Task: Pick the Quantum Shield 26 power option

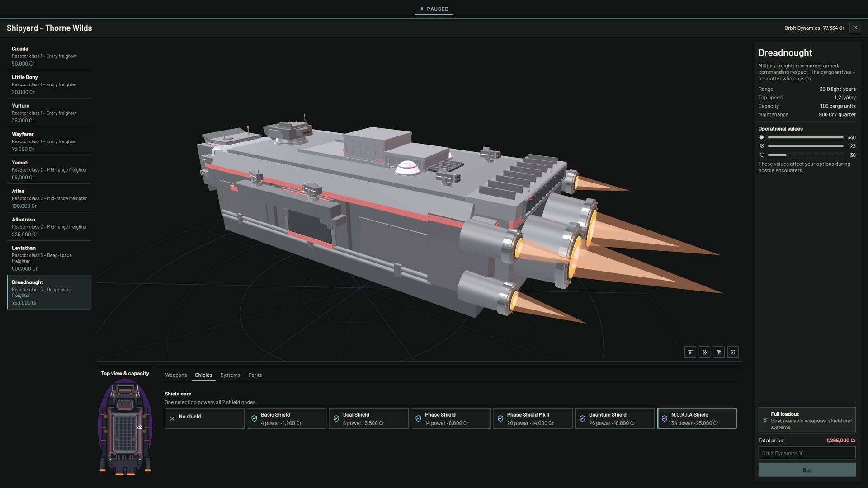Action: click(615, 418)
